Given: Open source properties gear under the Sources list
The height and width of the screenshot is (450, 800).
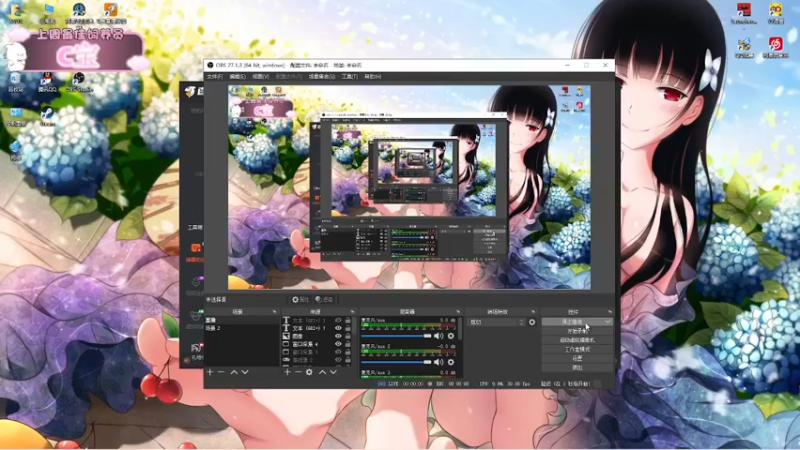Looking at the screenshot, I should (x=309, y=372).
